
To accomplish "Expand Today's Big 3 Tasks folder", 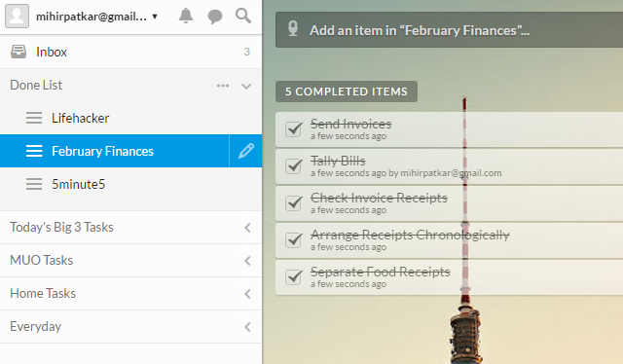I will pos(247,228).
